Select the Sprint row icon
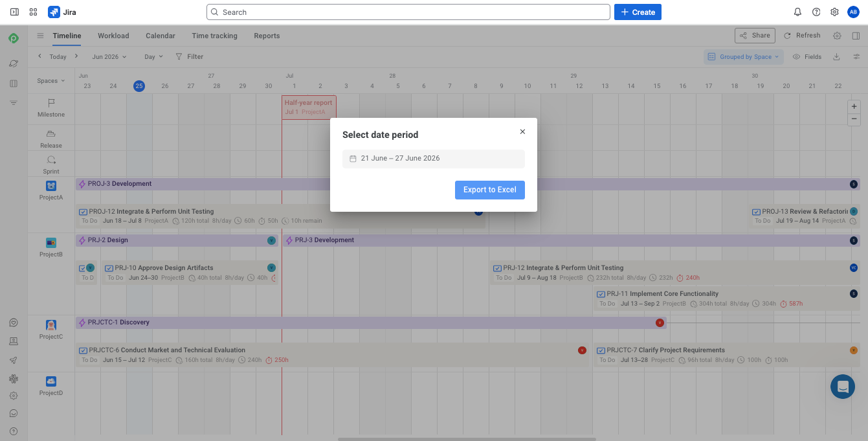Image resolution: width=868 pixels, height=441 pixels. [x=51, y=160]
